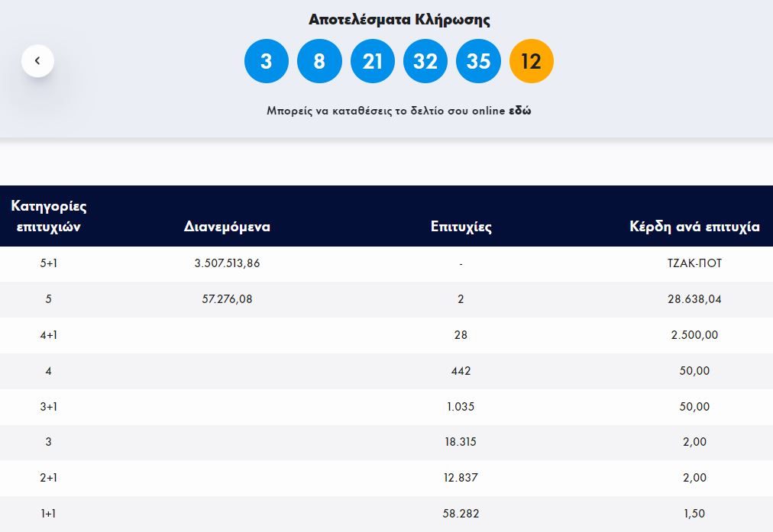Click the successes count '28'

coord(461,335)
